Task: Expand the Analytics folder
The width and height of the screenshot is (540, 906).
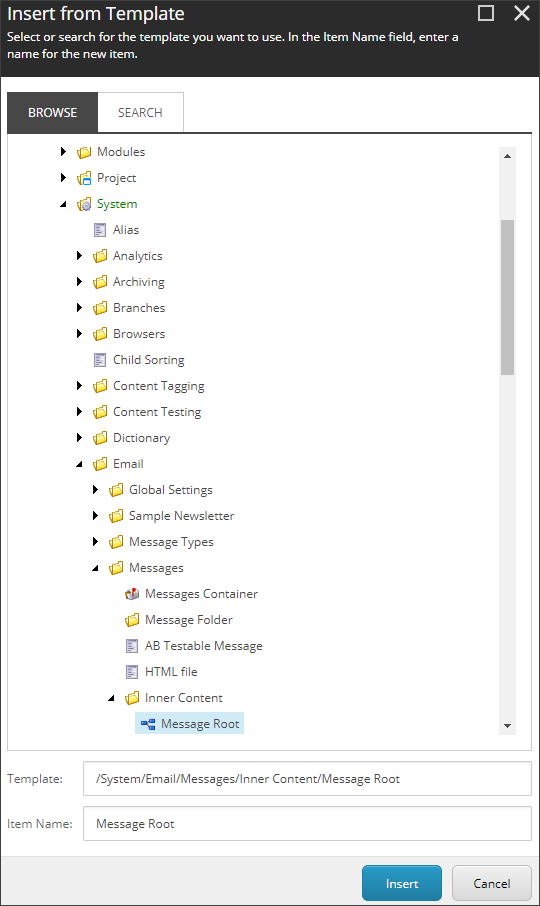Action: point(80,256)
